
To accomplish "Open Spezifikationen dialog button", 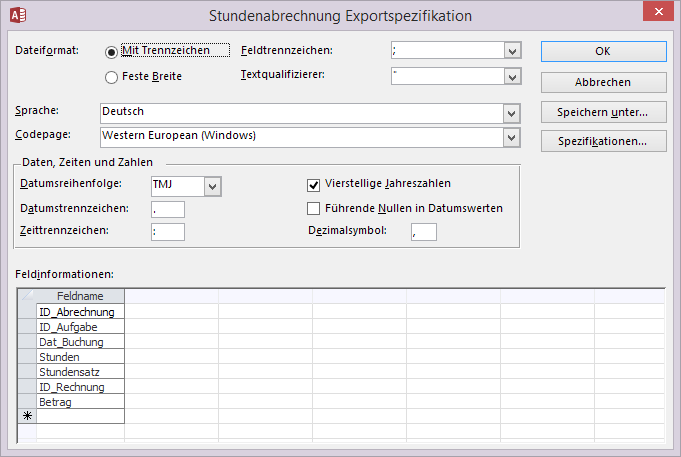I will [601, 141].
